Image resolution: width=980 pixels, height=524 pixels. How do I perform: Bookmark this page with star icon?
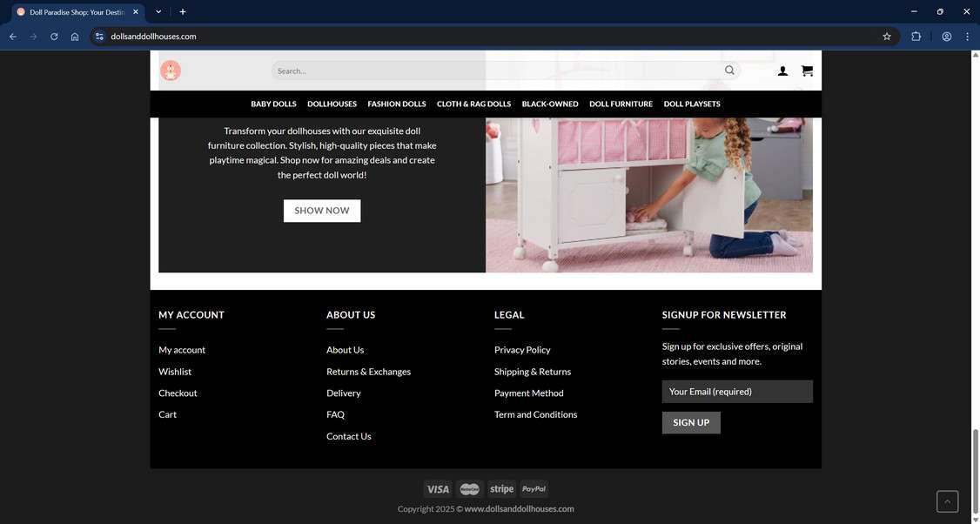[887, 37]
